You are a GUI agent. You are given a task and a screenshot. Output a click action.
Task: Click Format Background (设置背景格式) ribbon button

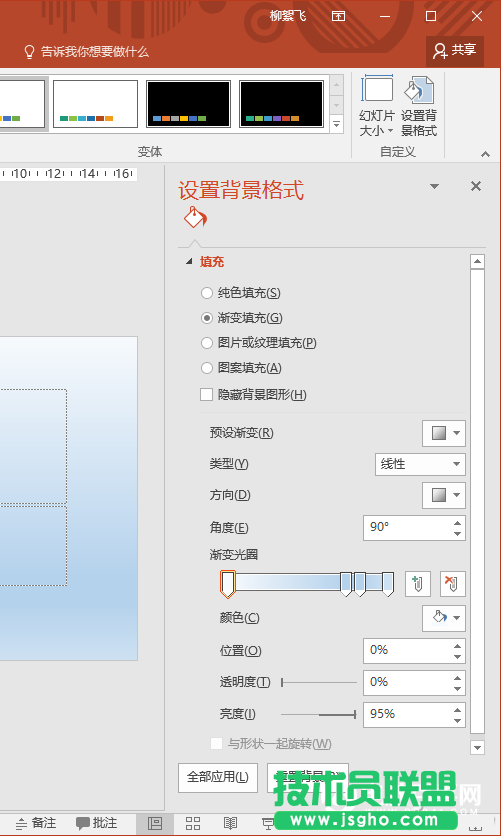pos(419,107)
